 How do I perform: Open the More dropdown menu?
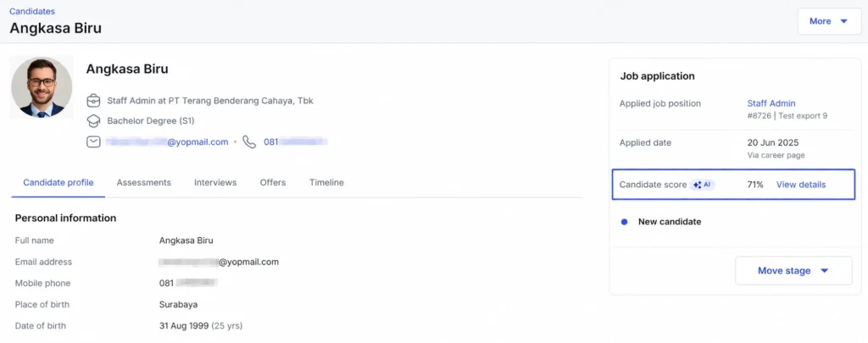(x=829, y=21)
